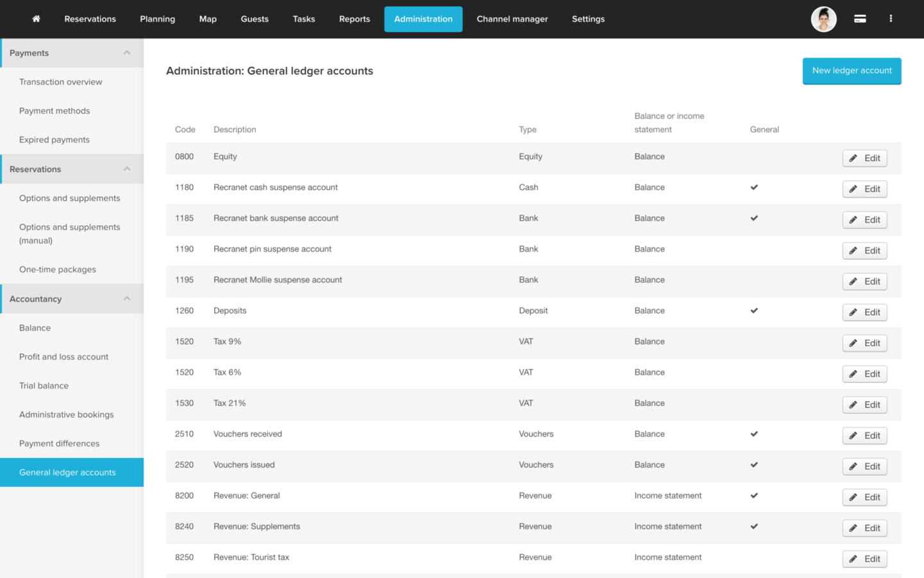Viewport: 924px width, 578px height.
Task: Click pencil icon for Vouchers issued row
Action: click(853, 466)
